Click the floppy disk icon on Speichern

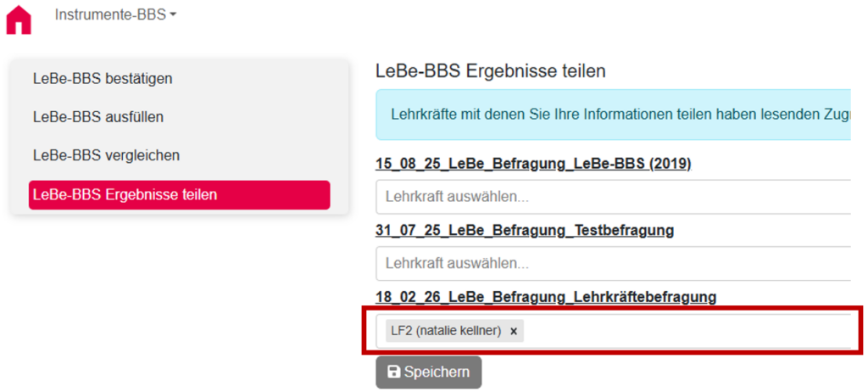[393, 372]
